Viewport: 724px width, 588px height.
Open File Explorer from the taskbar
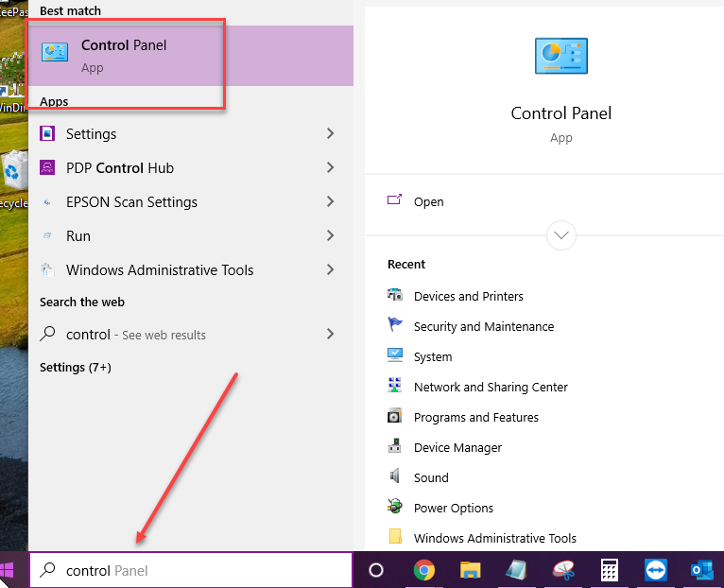click(470, 570)
